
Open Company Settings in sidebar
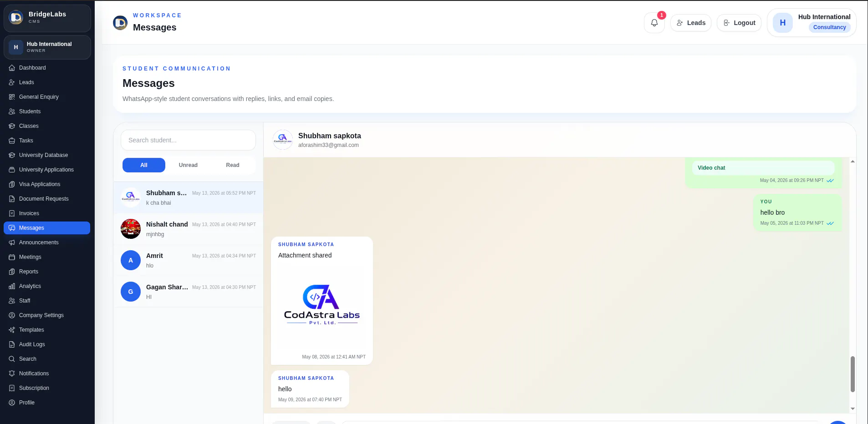click(x=47, y=315)
